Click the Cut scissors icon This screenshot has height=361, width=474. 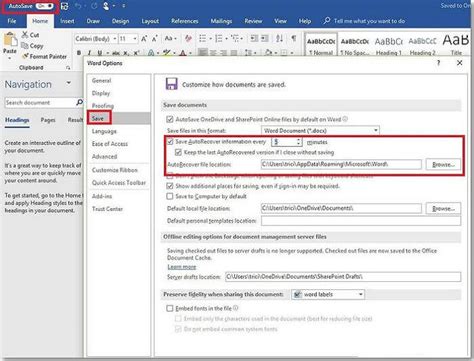[x=25, y=35]
